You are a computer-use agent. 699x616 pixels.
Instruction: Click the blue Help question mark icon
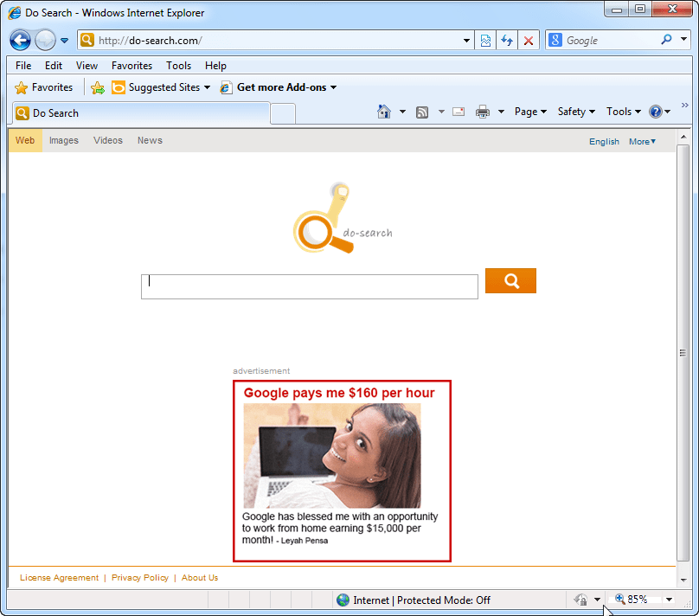[656, 112]
